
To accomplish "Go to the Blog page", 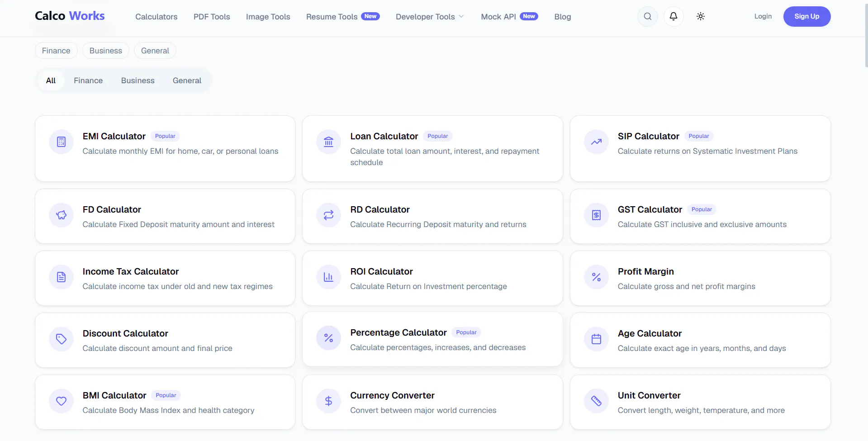I will pos(563,17).
